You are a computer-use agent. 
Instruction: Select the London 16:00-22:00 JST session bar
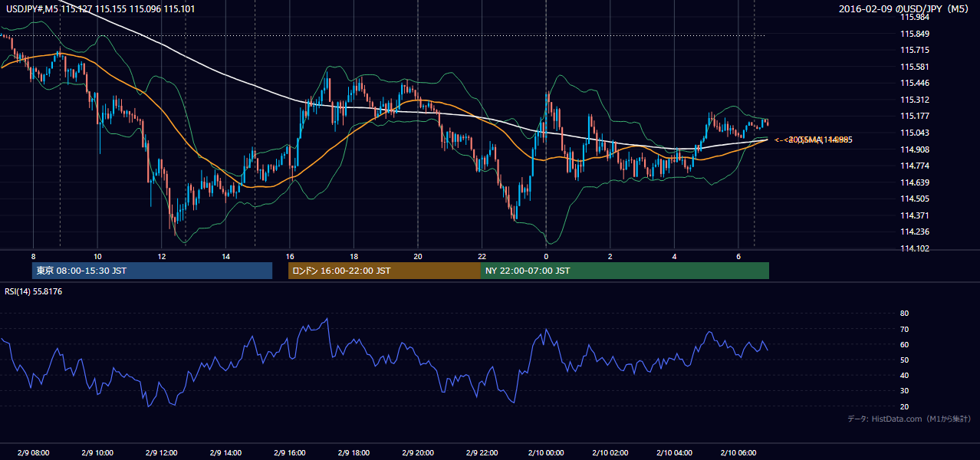click(x=384, y=271)
